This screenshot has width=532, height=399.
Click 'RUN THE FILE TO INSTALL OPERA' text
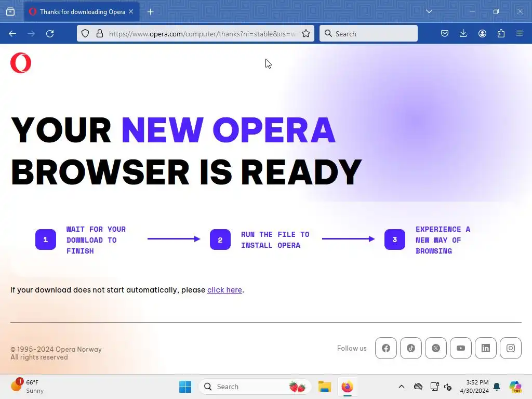click(275, 240)
